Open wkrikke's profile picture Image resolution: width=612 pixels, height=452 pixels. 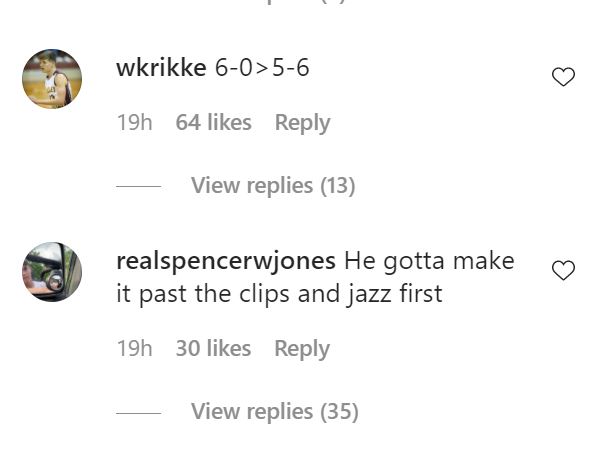(52, 78)
